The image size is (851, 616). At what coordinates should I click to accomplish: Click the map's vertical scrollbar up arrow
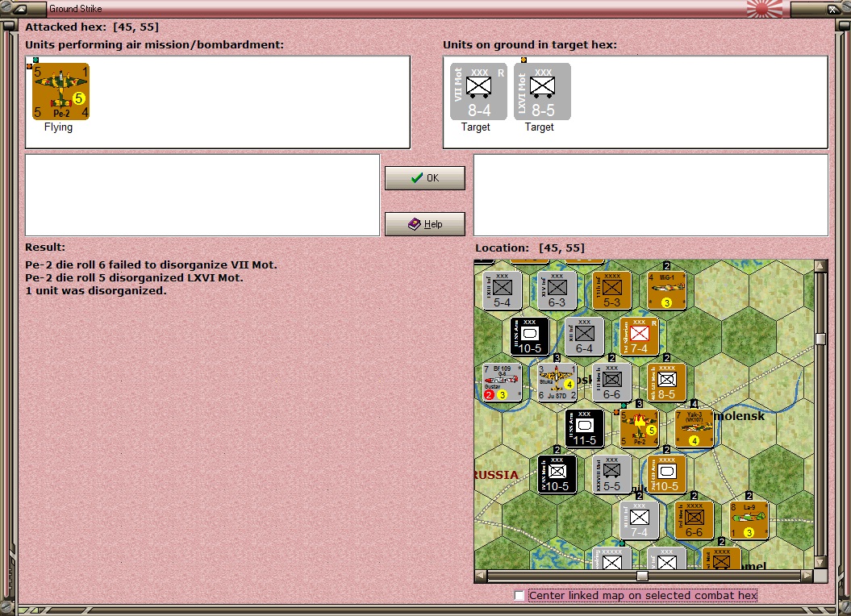pos(820,266)
